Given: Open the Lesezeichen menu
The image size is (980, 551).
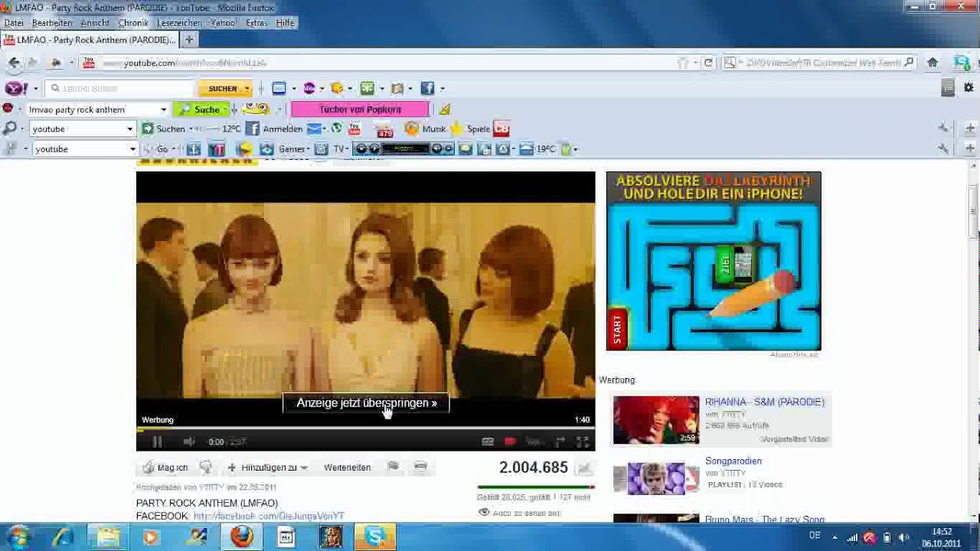Looking at the screenshot, I should coord(180,23).
